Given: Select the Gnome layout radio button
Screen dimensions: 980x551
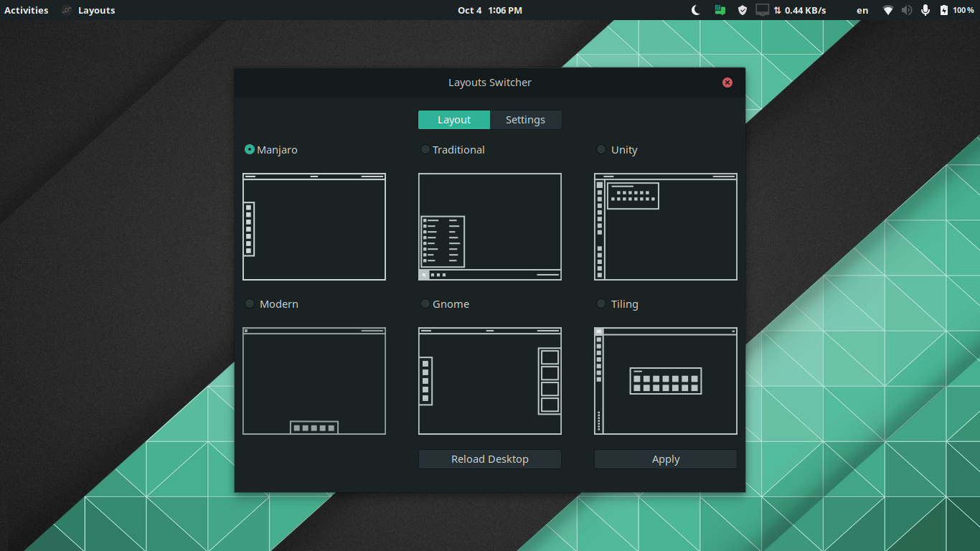Looking at the screenshot, I should pyautogui.click(x=425, y=303).
